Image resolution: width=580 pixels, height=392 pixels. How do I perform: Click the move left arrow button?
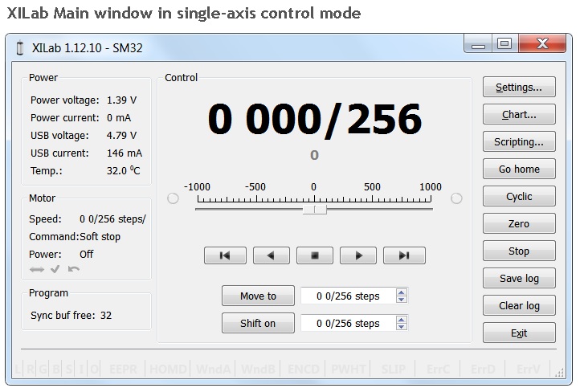272,255
